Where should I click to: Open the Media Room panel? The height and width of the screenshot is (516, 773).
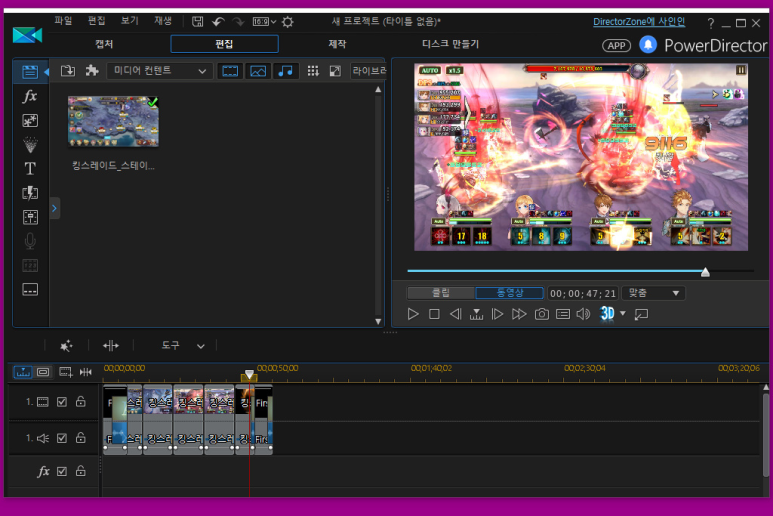[x=30, y=72]
